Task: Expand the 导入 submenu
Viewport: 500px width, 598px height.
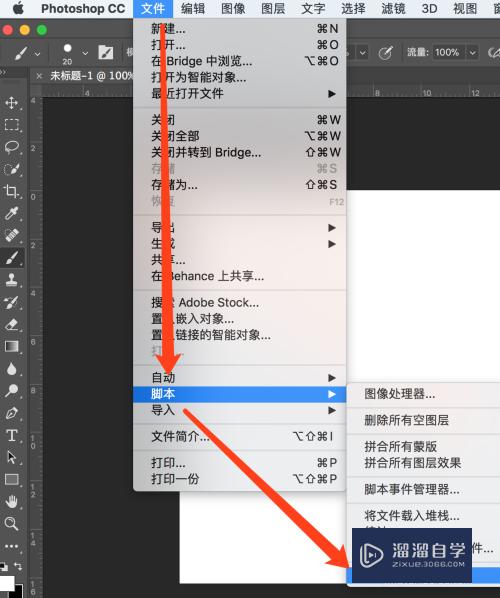Action: pos(240,410)
